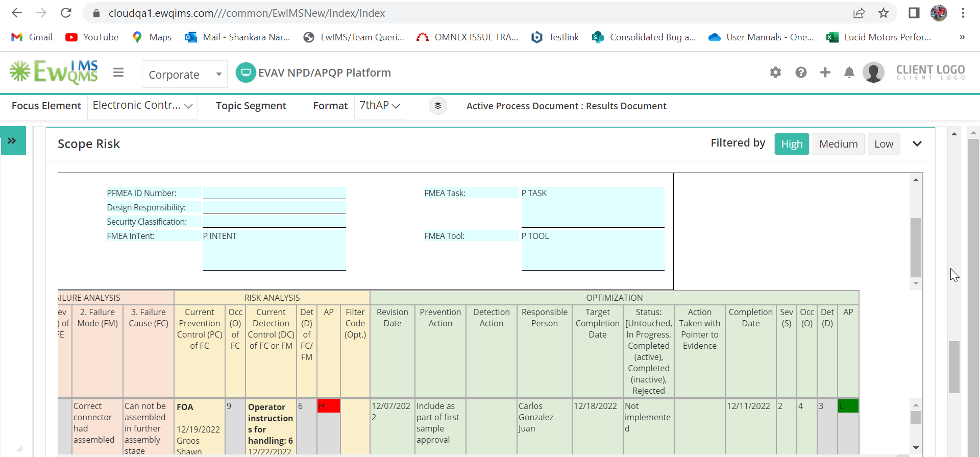Click the FMEA Task field
This screenshot has height=457, width=980.
coord(593,207)
